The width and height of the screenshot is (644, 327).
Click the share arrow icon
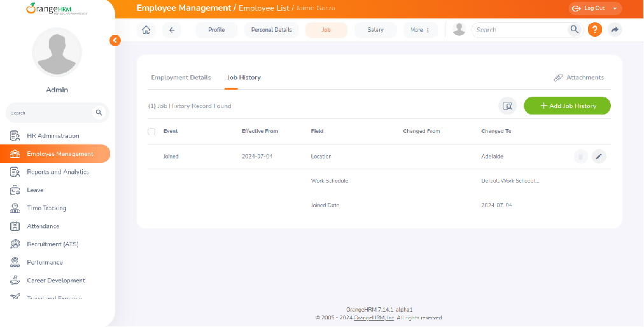pyautogui.click(x=615, y=29)
